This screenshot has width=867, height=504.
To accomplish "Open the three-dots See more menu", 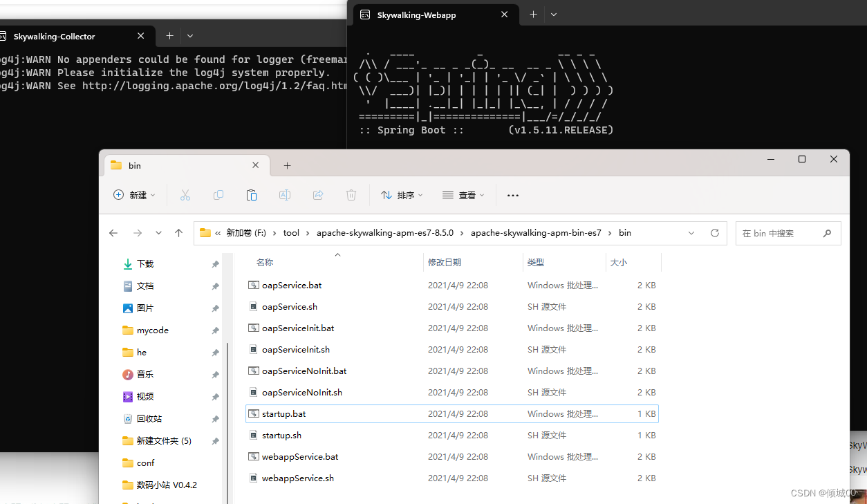I will [x=512, y=196].
